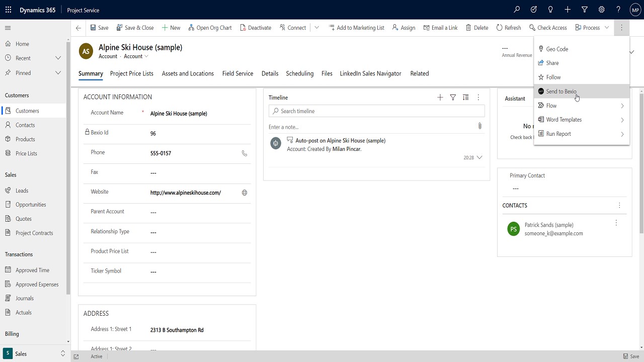This screenshot has width=644, height=362.
Task: Open the MP user profile avatar
Action: coord(635,10)
